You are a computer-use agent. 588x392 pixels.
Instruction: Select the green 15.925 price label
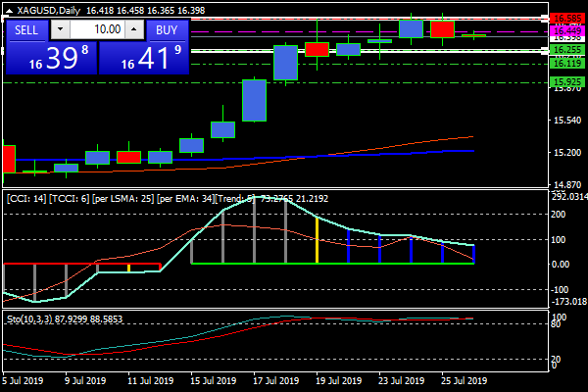tap(567, 81)
